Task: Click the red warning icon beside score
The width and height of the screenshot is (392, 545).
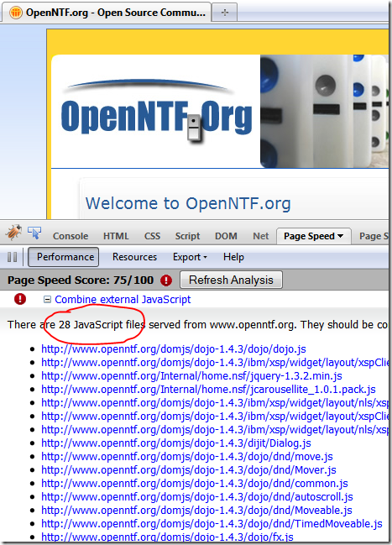Action: tap(166, 280)
